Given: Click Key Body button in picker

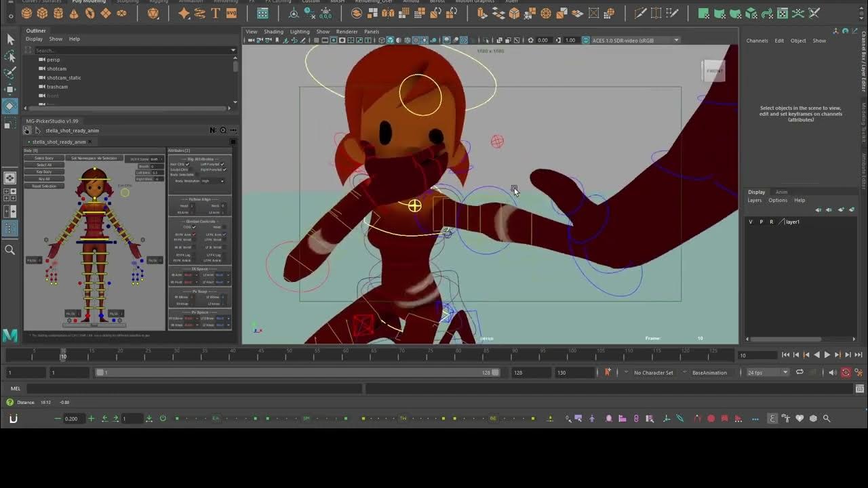Looking at the screenshot, I should tap(44, 171).
